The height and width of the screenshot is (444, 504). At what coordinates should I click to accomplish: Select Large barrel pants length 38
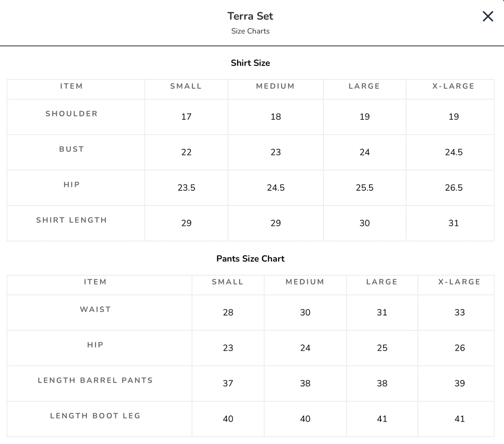pyautogui.click(x=382, y=384)
